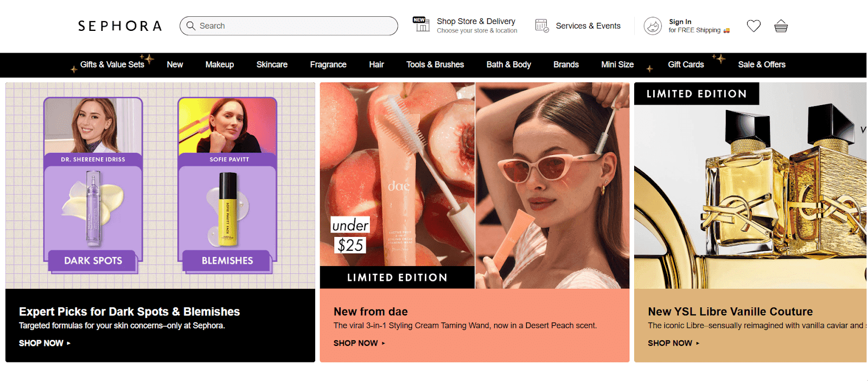Go to Sale & Offers
Viewport: 868px width, 381px height.
762,64
